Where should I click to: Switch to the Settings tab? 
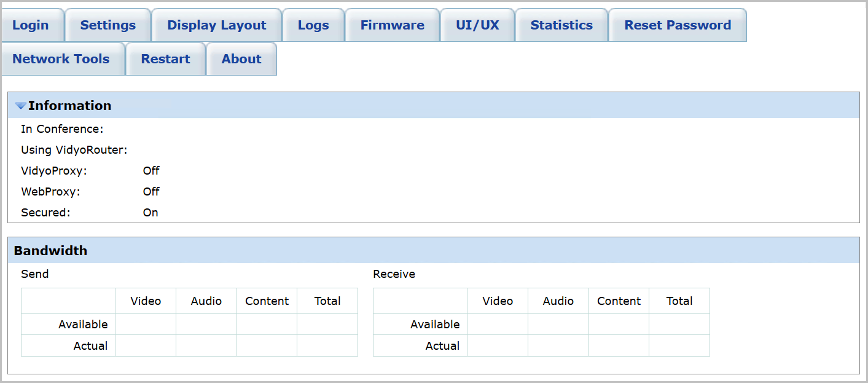tap(108, 25)
